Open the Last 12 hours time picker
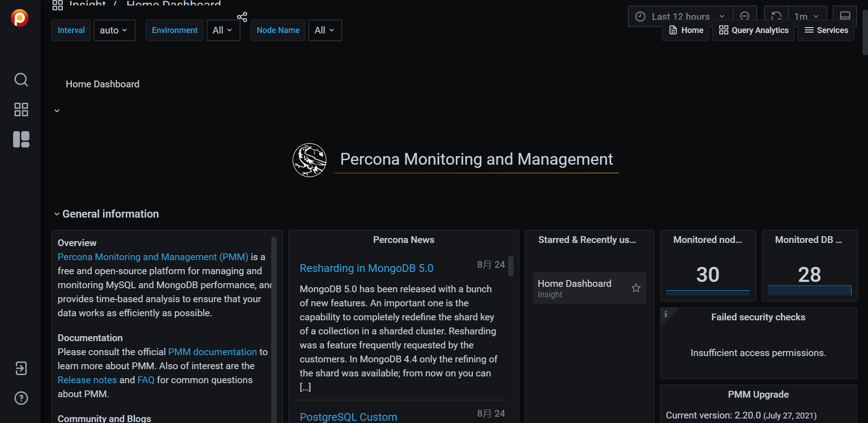868x423 pixels. tap(680, 16)
